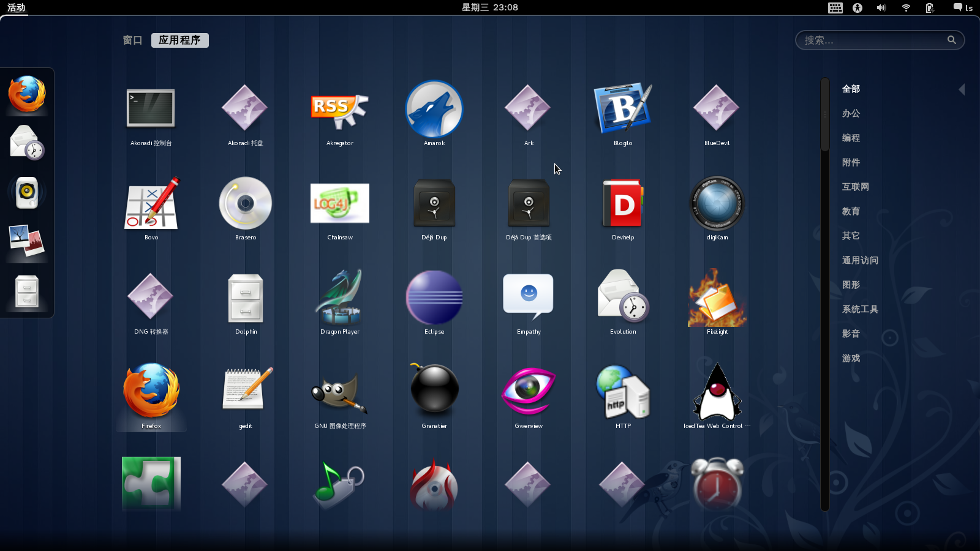Open Gwenview image viewer
This screenshot has height=551, width=980.
[528, 397]
